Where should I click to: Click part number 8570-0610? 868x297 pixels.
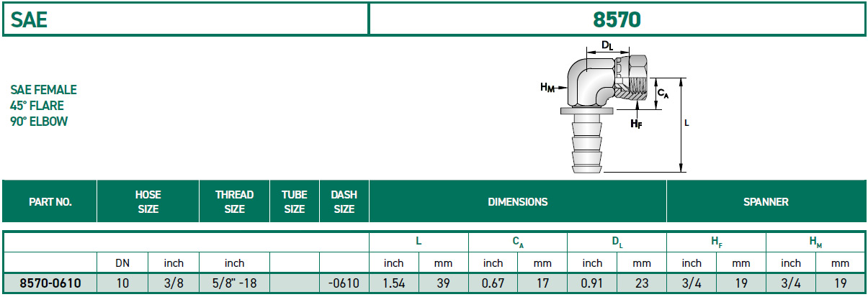pos(50,283)
